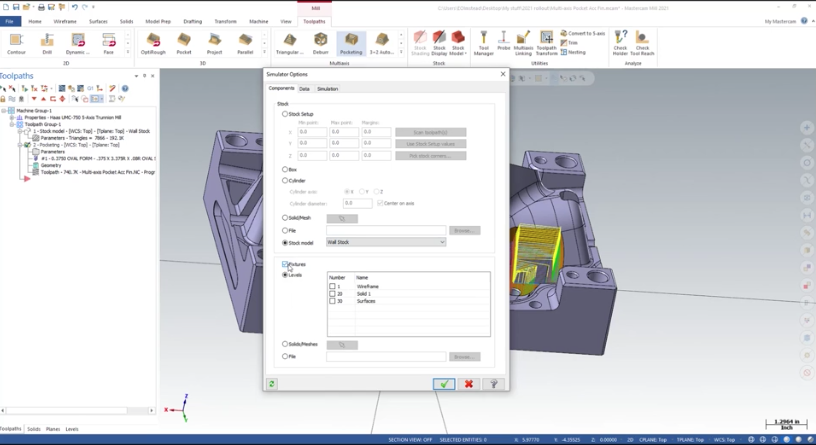Screen dimensions: 816x445
Task: Switch to the Model Prep ribbon tab
Action: (x=158, y=21)
